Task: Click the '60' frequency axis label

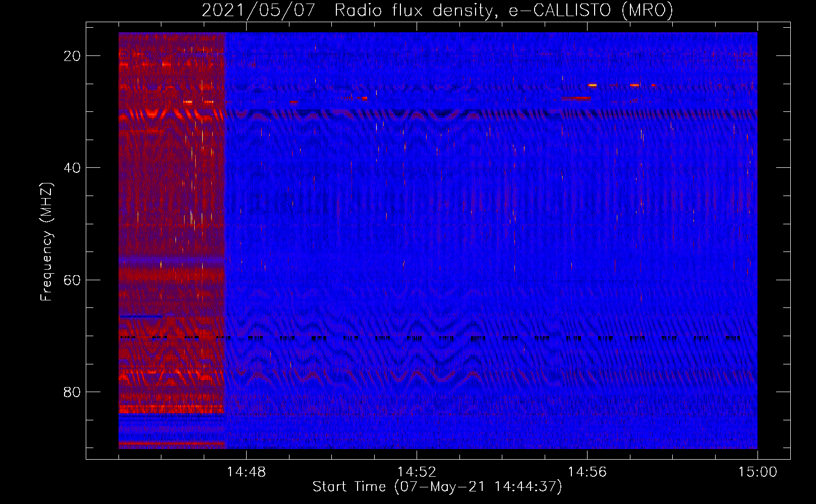Action: pos(72,280)
